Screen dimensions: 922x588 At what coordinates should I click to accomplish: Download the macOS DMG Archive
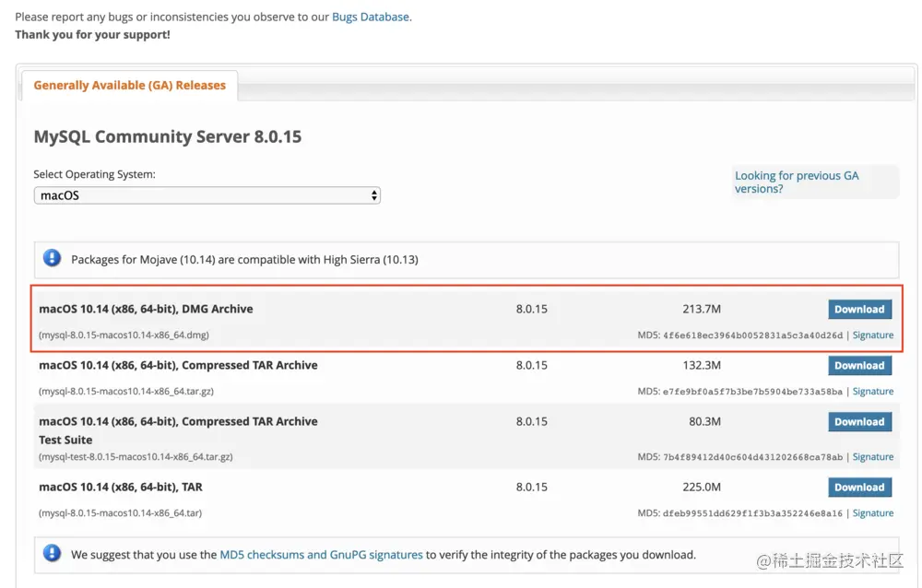pos(859,310)
